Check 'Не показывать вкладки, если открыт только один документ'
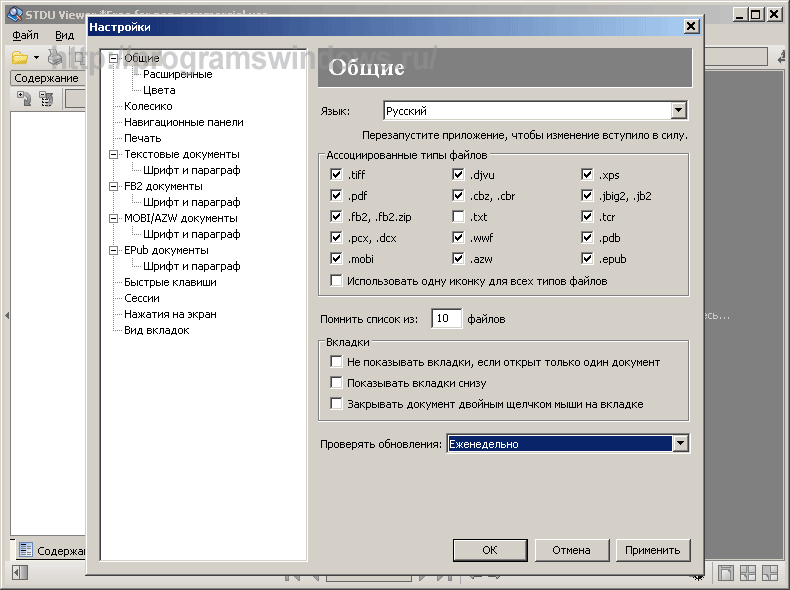790x590 pixels. tap(336, 362)
